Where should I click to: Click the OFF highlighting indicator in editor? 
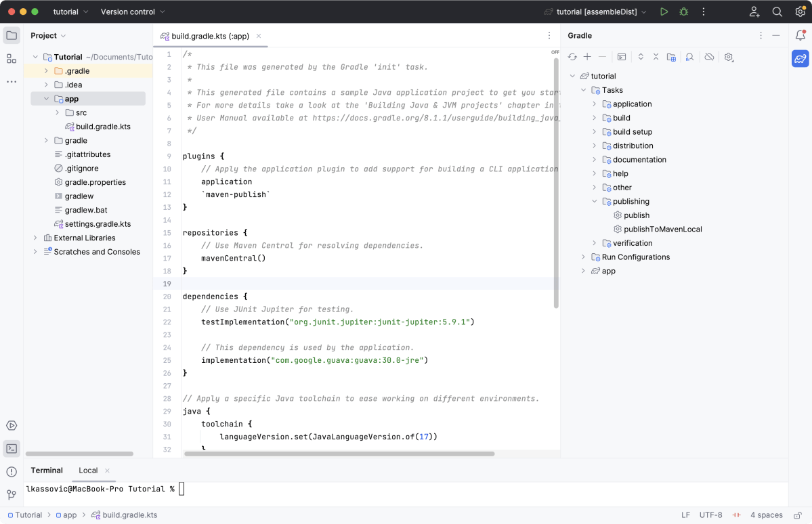click(555, 52)
